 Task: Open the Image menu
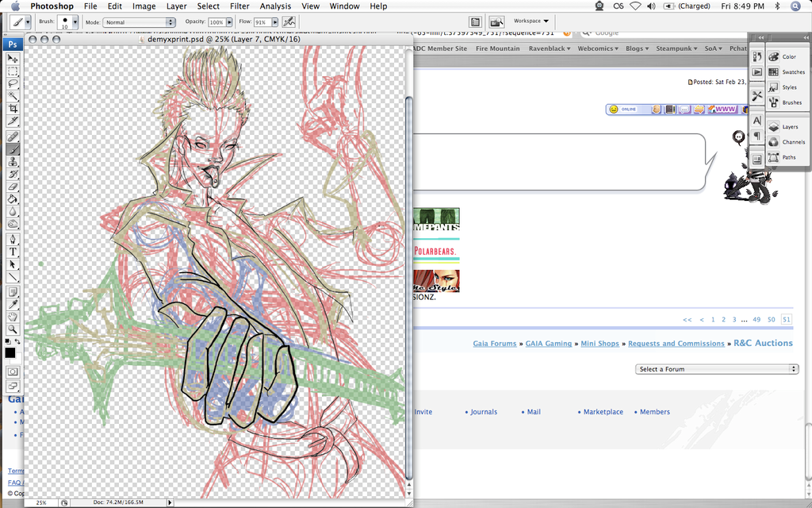(144, 6)
